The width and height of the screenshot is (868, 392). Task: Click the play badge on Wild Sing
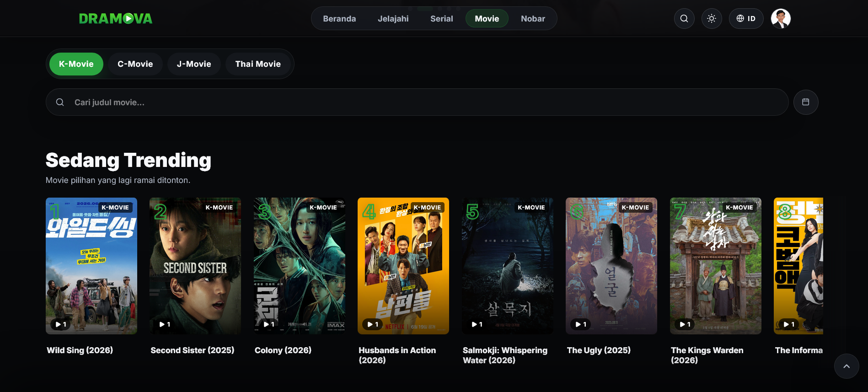coord(61,324)
